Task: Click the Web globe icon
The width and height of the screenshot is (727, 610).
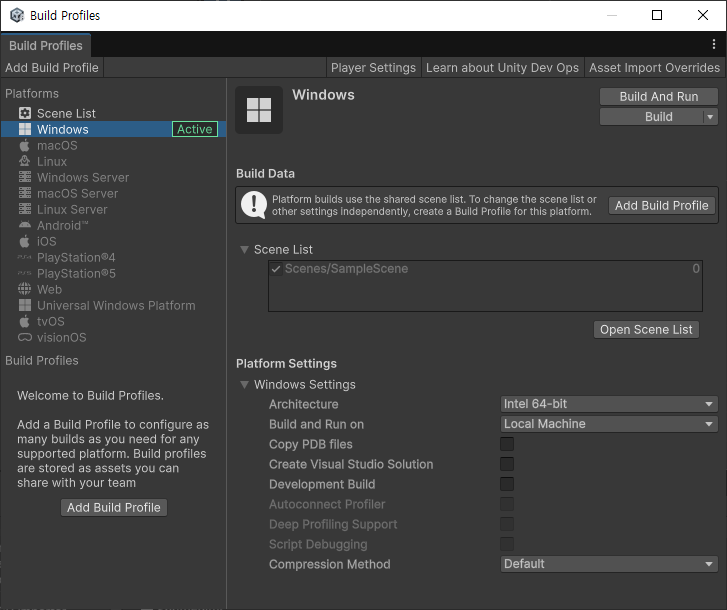Action: click(25, 289)
